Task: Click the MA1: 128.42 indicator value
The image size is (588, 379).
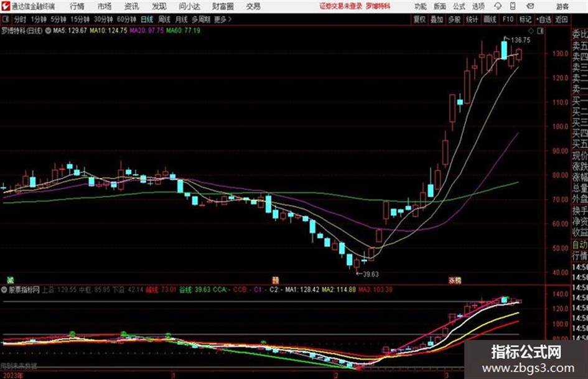Action: [302, 289]
